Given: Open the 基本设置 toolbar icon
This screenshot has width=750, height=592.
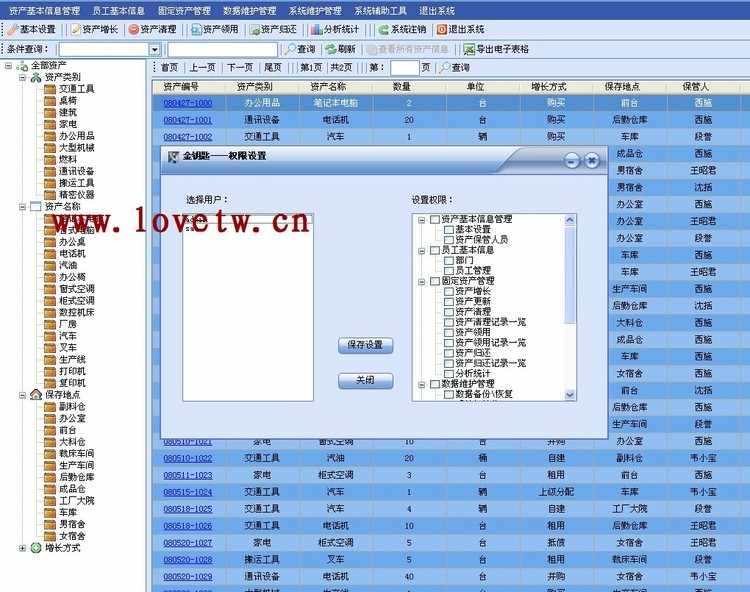Looking at the screenshot, I should tap(13, 30).
